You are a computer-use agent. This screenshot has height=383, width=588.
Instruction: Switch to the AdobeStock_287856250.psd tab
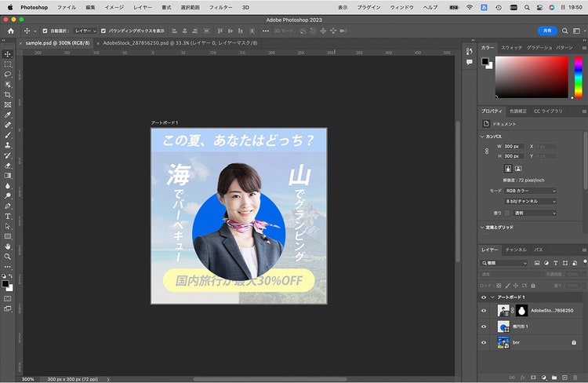point(180,43)
